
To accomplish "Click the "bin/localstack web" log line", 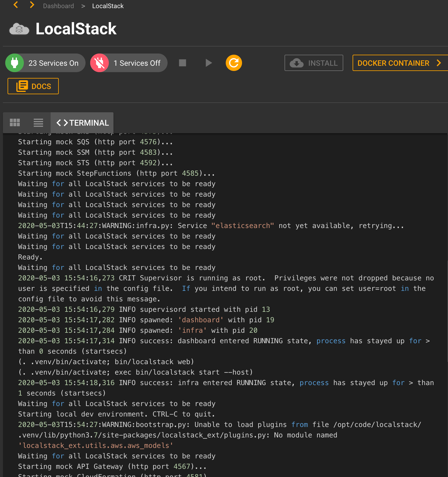I will coord(106,362).
